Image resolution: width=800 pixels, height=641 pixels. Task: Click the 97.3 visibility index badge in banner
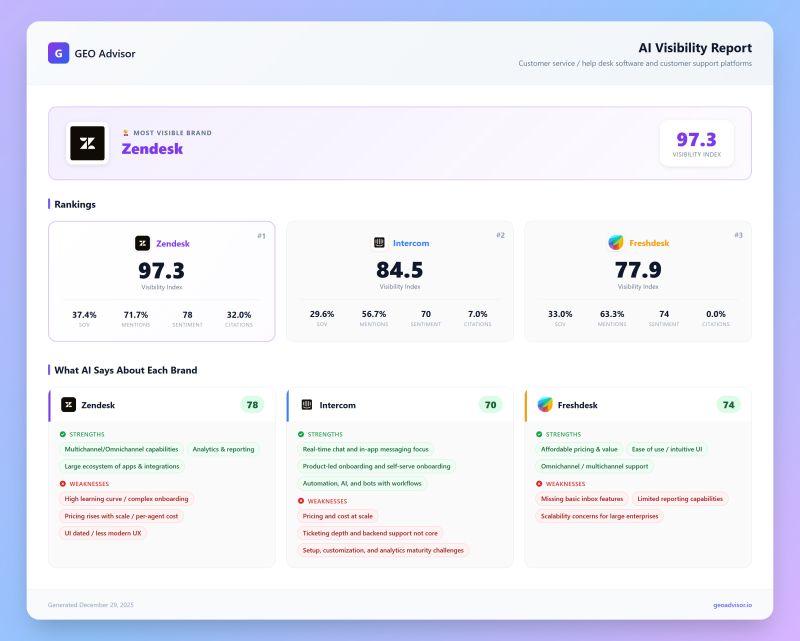pyautogui.click(x=696, y=143)
